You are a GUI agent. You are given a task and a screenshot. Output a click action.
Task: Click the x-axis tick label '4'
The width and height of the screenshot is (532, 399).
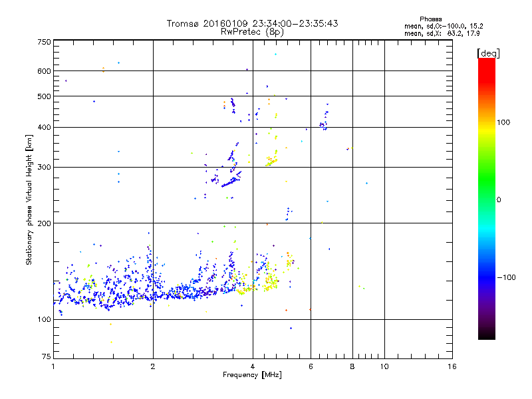pyautogui.click(x=253, y=366)
